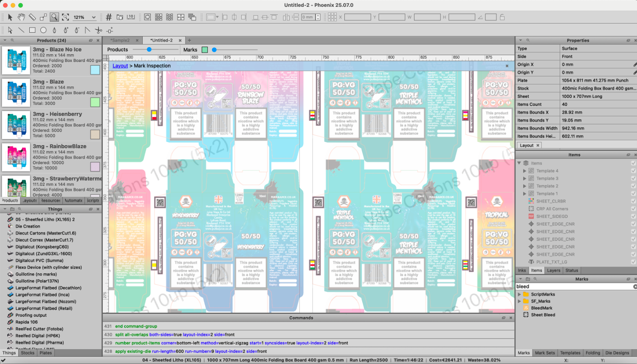Click the Marks search field
The height and width of the screenshot is (364, 637).
[x=575, y=287]
